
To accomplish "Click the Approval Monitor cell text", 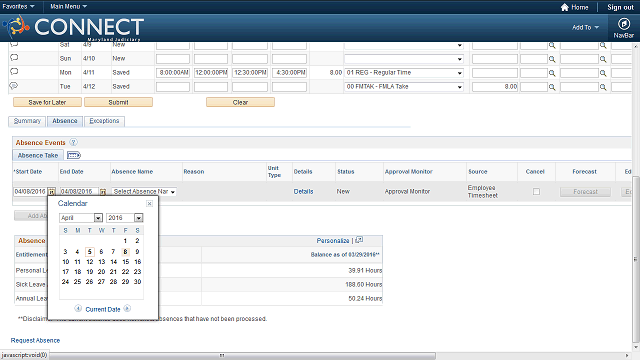I will [407, 191].
